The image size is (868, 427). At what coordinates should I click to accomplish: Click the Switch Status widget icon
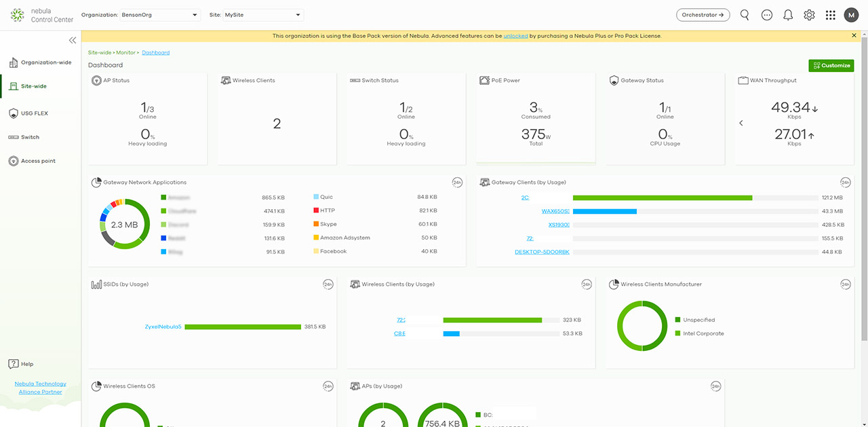355,80
